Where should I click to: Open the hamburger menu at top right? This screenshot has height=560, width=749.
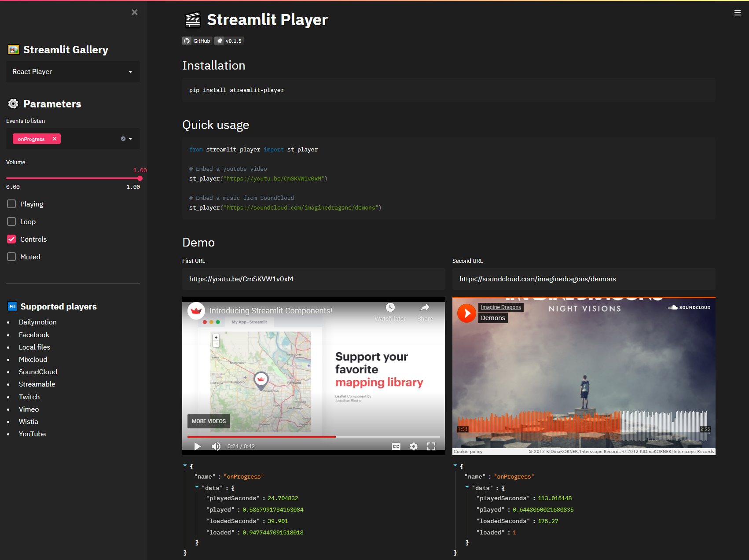pos(738,13)
